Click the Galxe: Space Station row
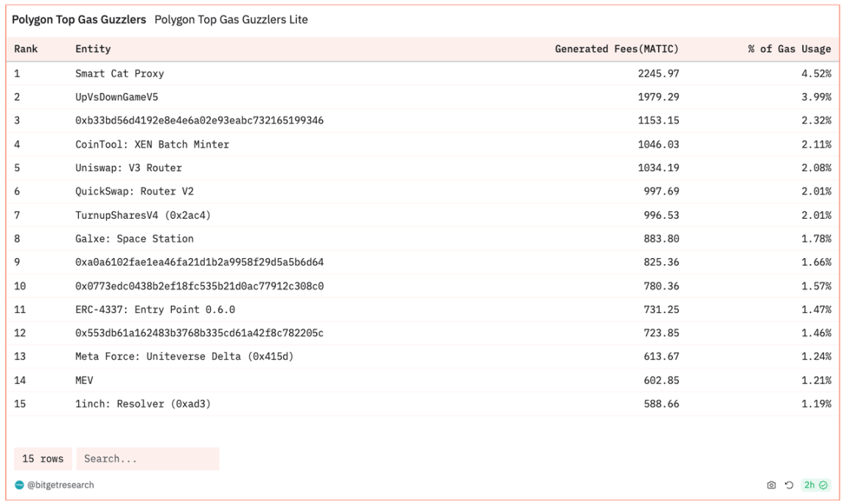 134,238
